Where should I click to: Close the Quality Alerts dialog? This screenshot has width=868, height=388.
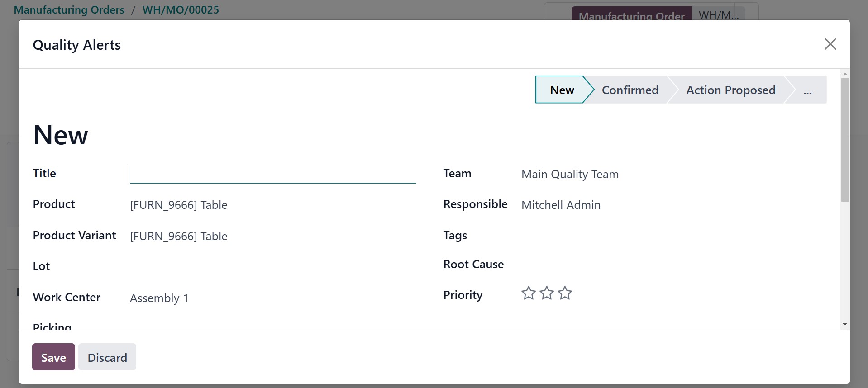click(830, 44)
